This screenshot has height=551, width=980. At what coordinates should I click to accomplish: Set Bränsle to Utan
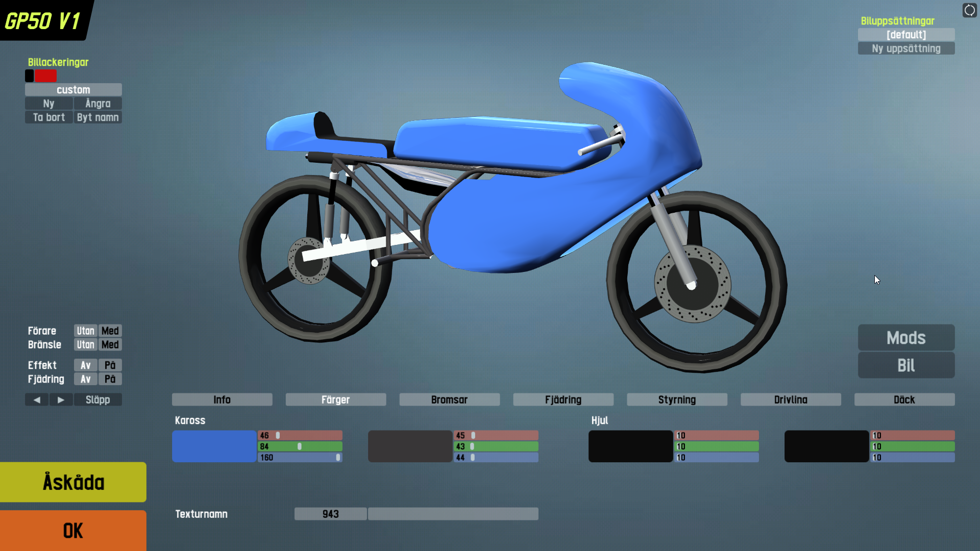point(85,344)
